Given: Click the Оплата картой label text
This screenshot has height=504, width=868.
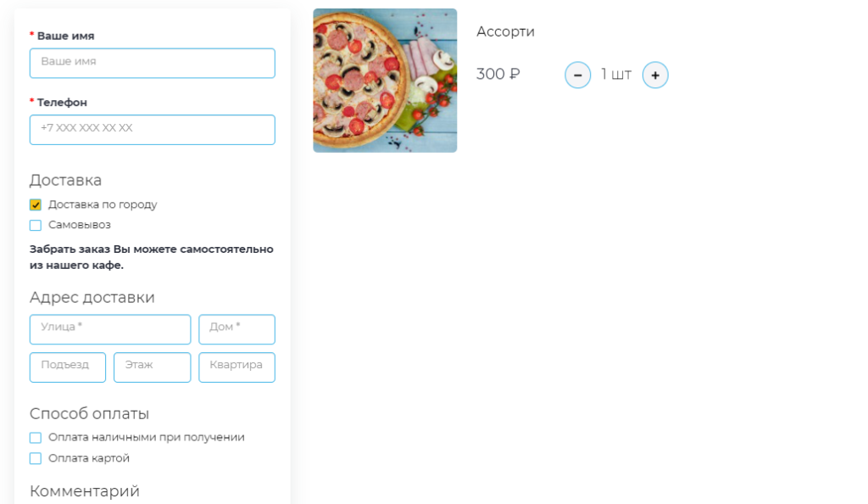Looking at the screenshot, I should point(88,458).
